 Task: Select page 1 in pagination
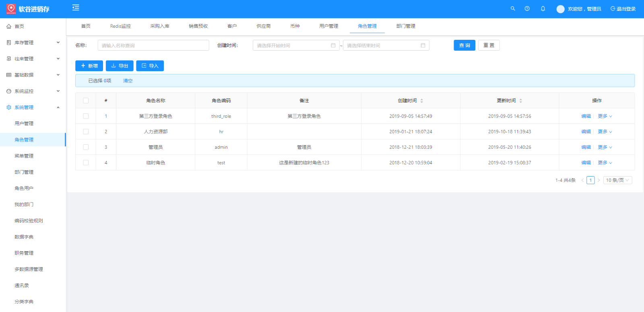pos(590,180)
